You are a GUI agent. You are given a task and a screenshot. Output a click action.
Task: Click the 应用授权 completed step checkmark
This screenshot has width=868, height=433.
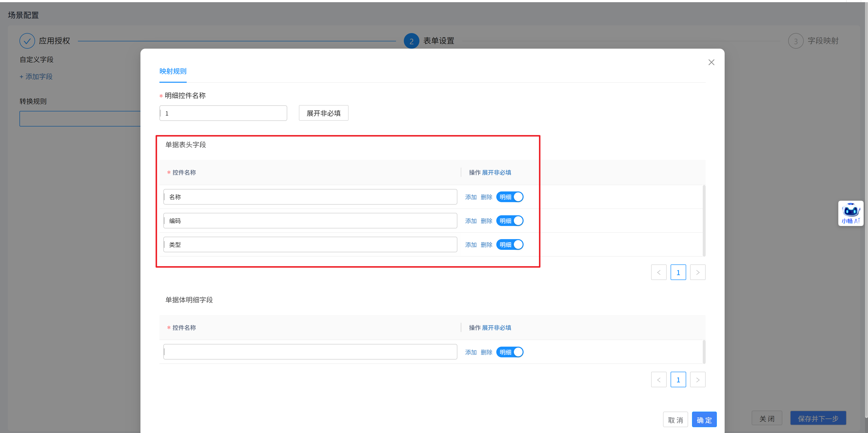(27, 41)
